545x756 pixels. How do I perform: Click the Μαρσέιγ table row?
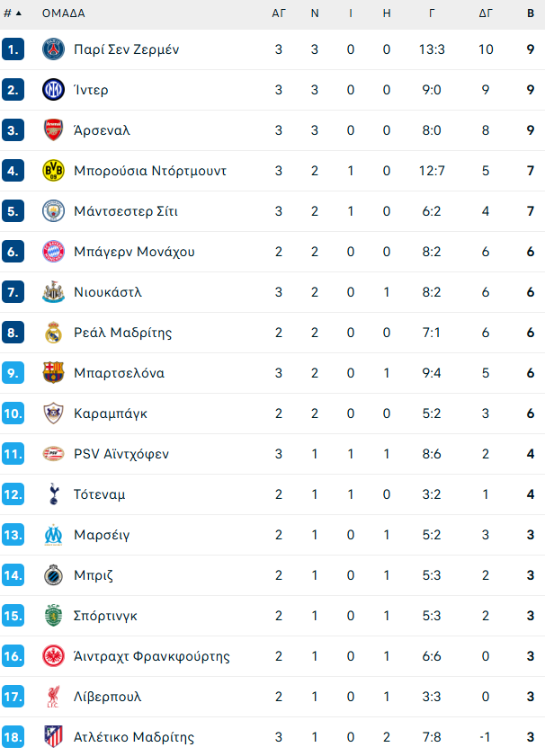tap(270, 535)
